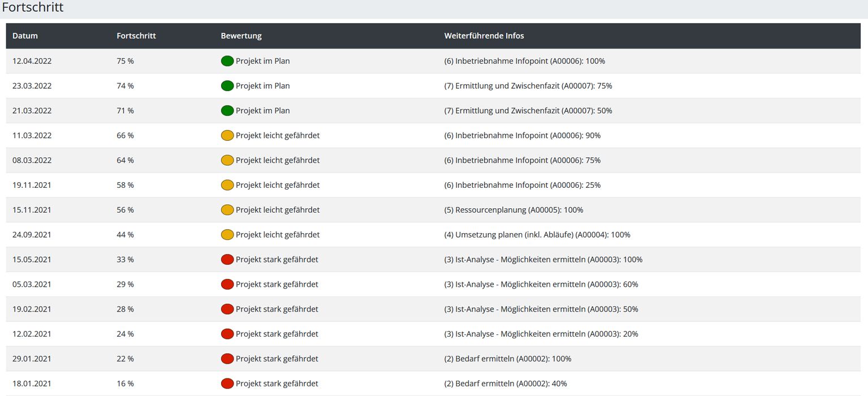Select yellow status dot for 11.03.2022
This screenshot has width=868, height=396.
click(x=227, y=135)
